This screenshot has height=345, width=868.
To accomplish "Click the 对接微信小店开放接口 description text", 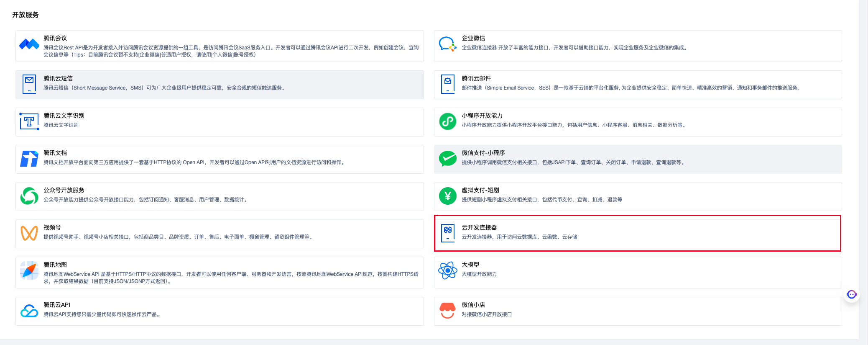I will pos(487,314).
